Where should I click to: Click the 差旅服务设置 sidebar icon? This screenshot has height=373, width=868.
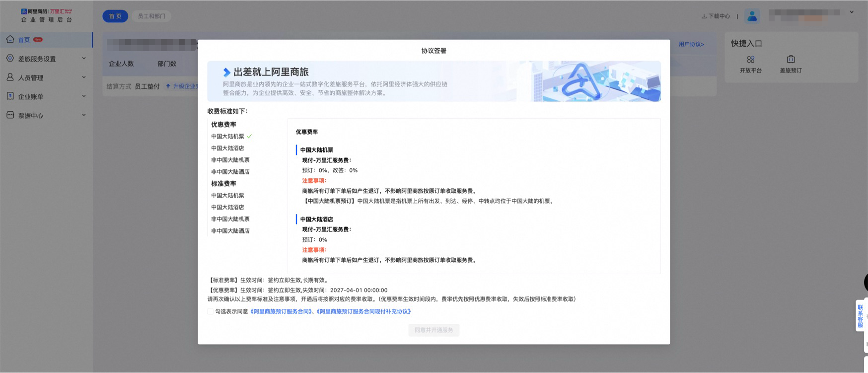pos(10,58)
